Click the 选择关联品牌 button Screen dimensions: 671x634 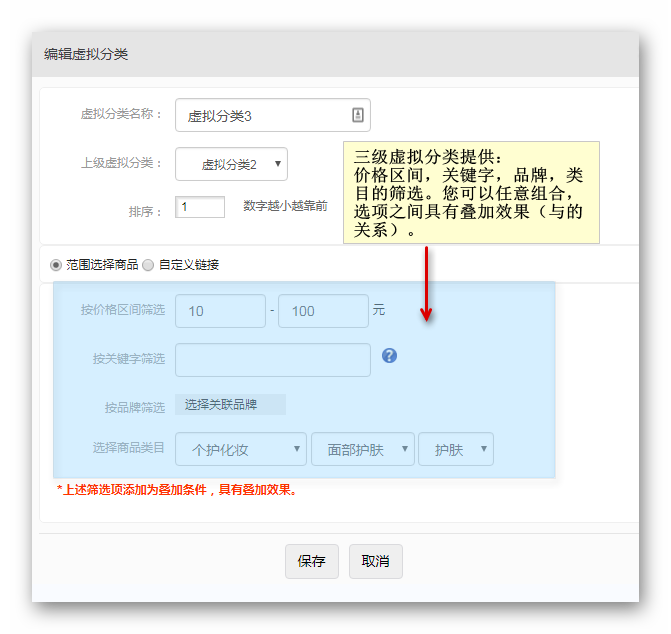click(x=230, y=405)
